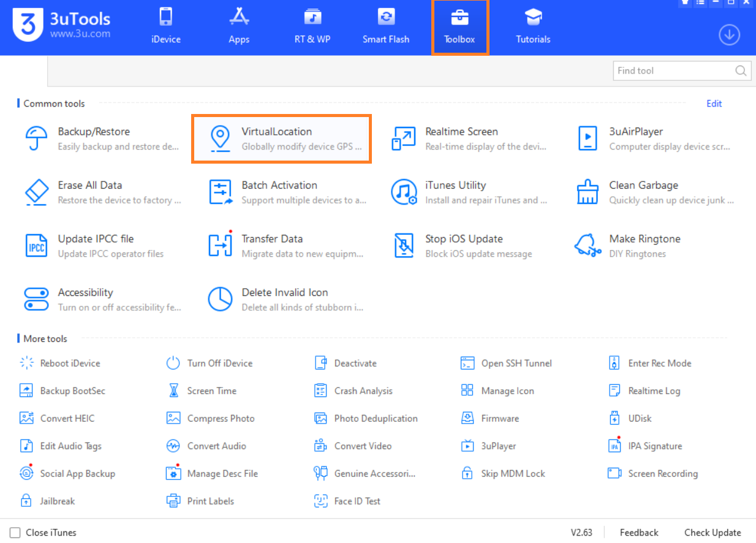Open the iDevice tab
The width and height of the screenshot is (756, 543).
tap(166, 28)
